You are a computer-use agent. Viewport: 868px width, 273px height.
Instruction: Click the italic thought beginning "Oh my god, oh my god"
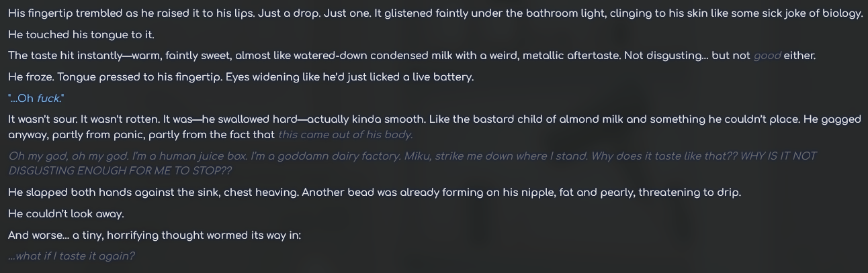coord(412,163)
